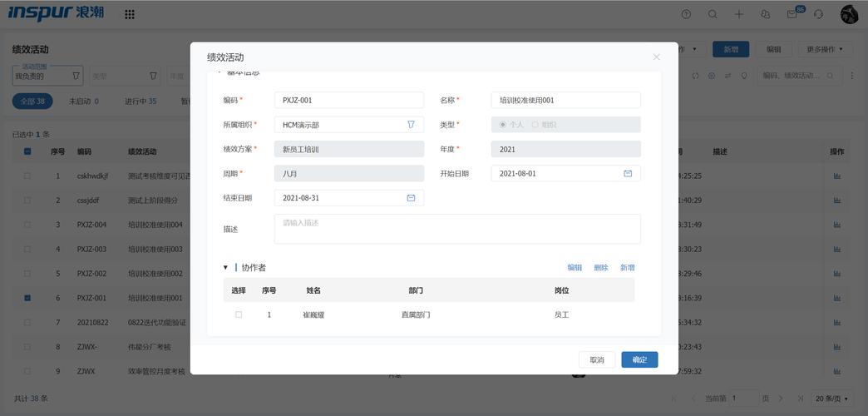Click the chart icon for row cskhwdkjf
This screenshot has height=416, width=868.
[837, 176]
